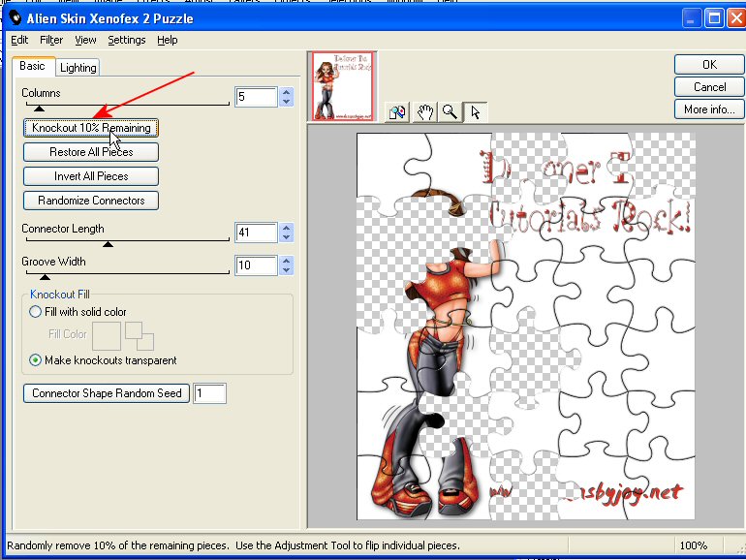The height and width of the screenshot is (560, 746).
Task: Click the overlapping squares color picker icon
Action: tap(140, 336)
